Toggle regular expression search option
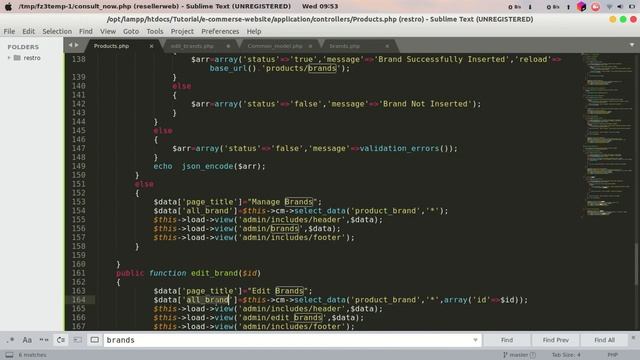 click(11, 340)
